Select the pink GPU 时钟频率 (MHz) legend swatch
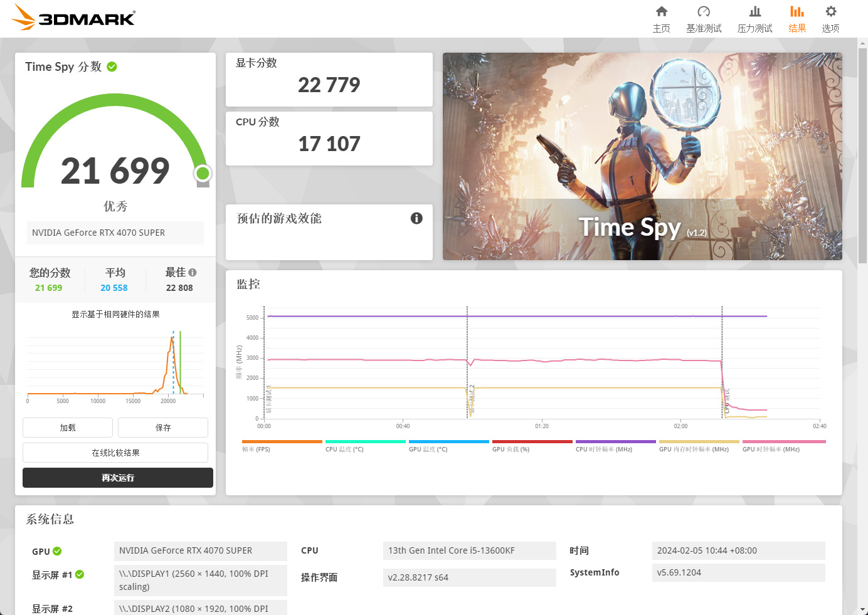The image size is (868, 615). 783,441
